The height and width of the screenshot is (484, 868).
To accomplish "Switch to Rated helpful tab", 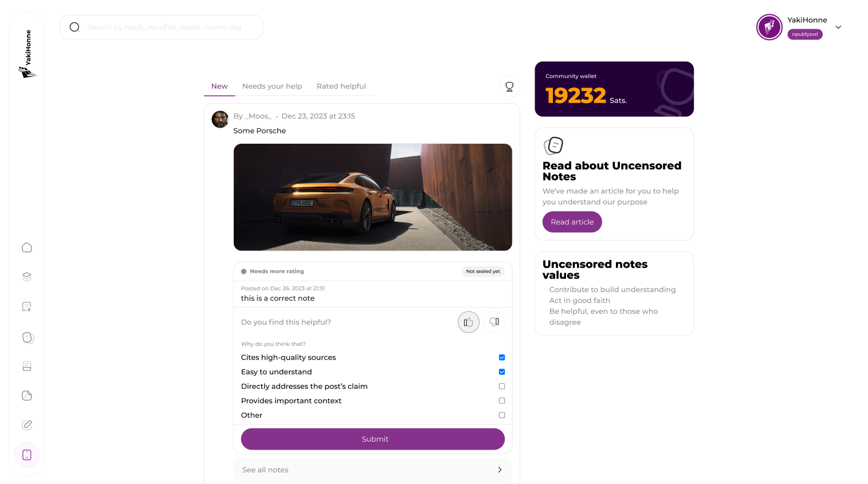I will pos(341,86).
